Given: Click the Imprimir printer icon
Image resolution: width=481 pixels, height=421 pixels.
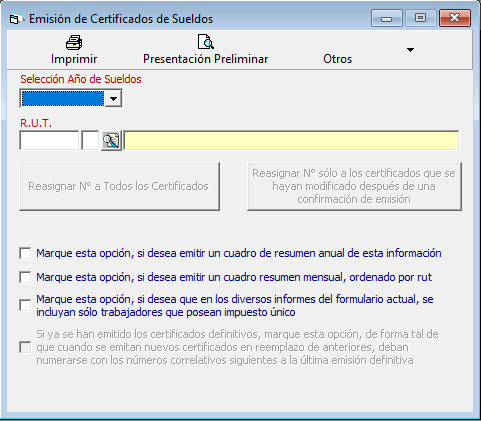Looking at the screenshot, I should (74, 43).
